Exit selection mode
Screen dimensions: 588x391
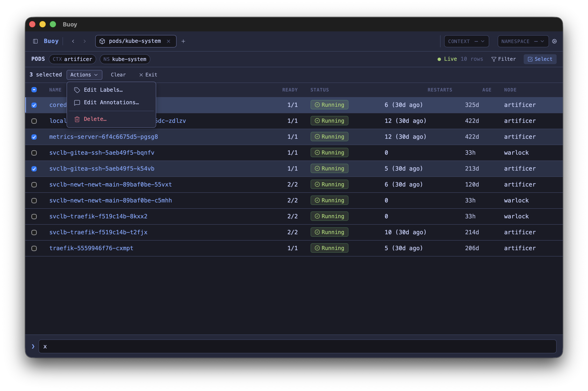(x=148, y=75)
